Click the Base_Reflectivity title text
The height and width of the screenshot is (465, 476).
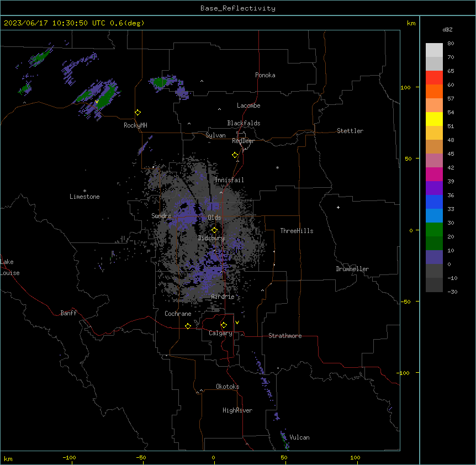[x=238, y=8]
